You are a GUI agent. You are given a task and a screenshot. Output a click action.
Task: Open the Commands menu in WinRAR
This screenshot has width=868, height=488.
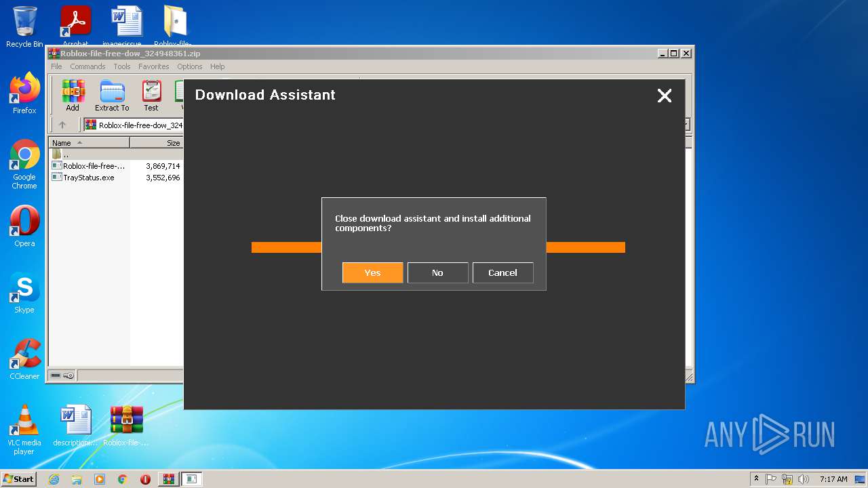click(x=87, y=66)
